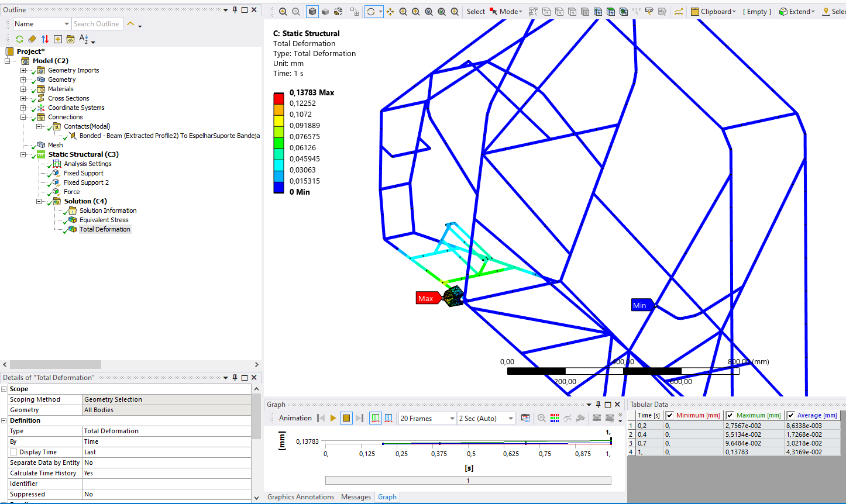
Task: Click the Identifier value field
Action: [167, 484]
